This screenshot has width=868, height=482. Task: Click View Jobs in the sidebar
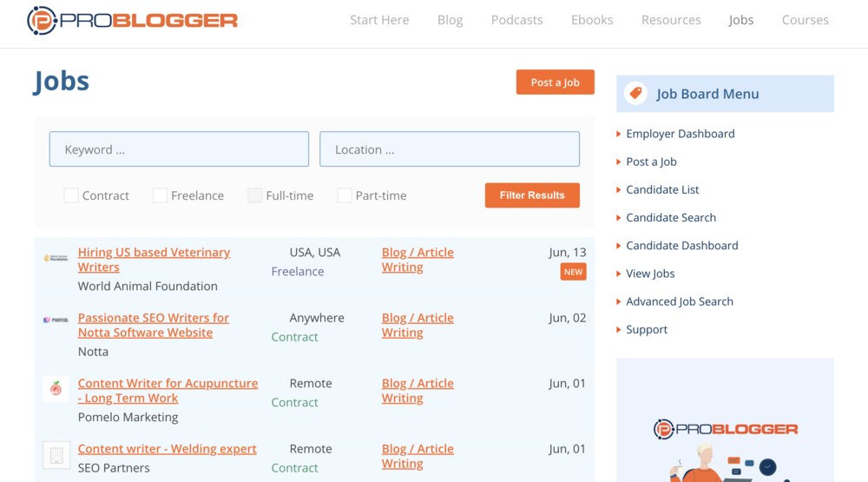coord(650,273)
